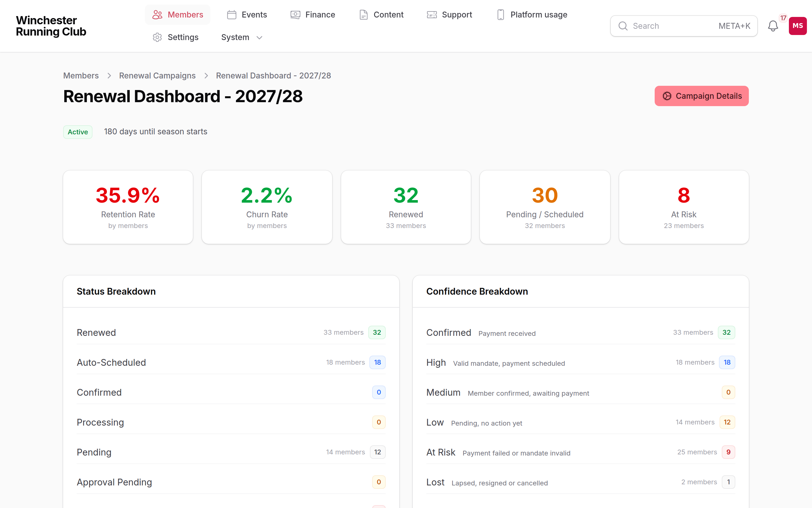Open Platform usage page
812x508 pixels.
coord(532,15)
